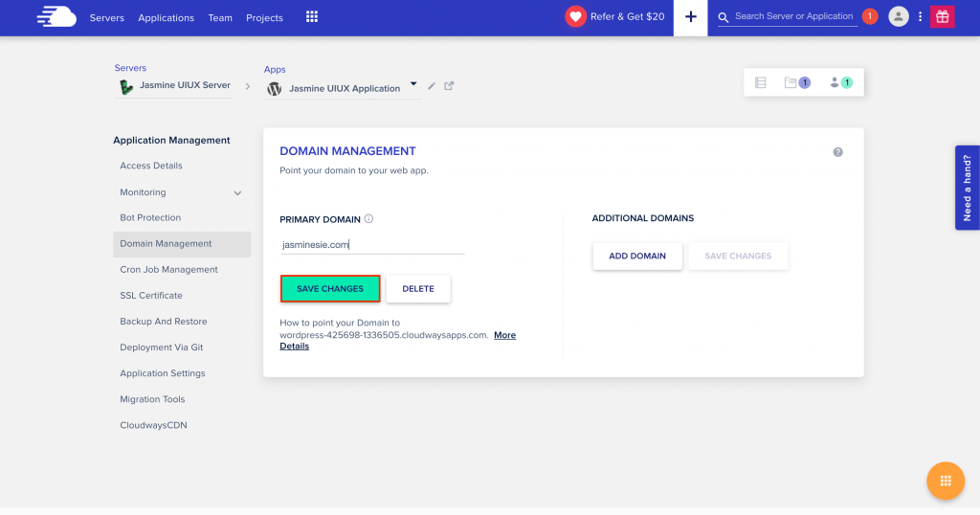This screenshot has width=980, height=515.
Task: Open the Applications nav menu
Action: coord(166,18)
